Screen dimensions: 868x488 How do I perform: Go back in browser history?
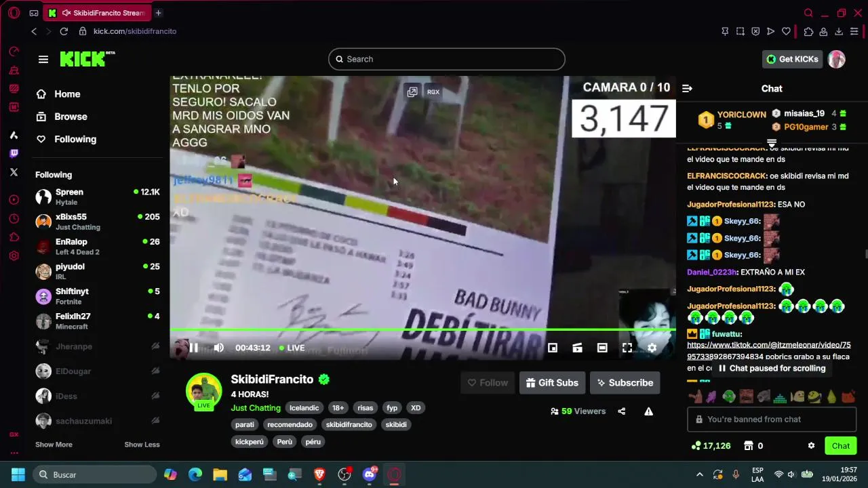point(34,31)
